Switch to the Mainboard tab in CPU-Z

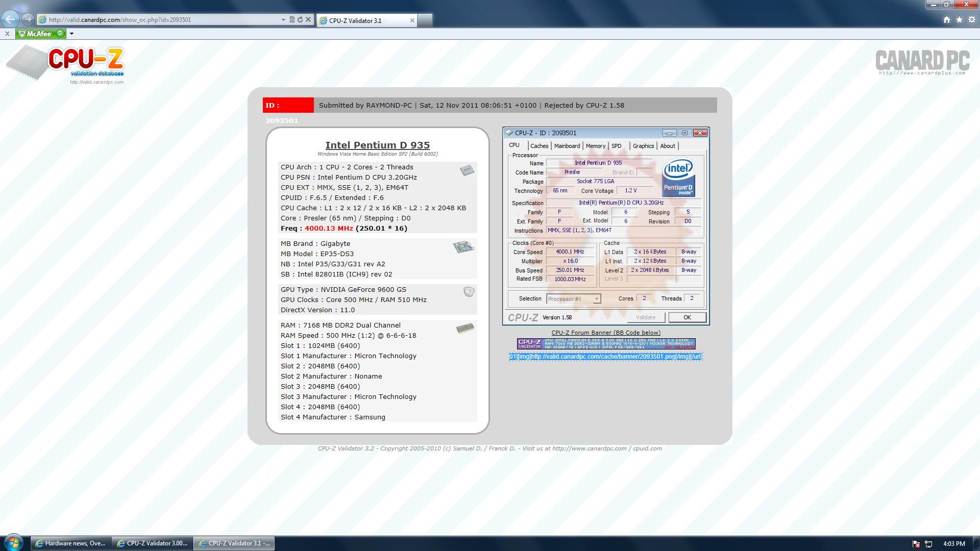tap(567, 146)
